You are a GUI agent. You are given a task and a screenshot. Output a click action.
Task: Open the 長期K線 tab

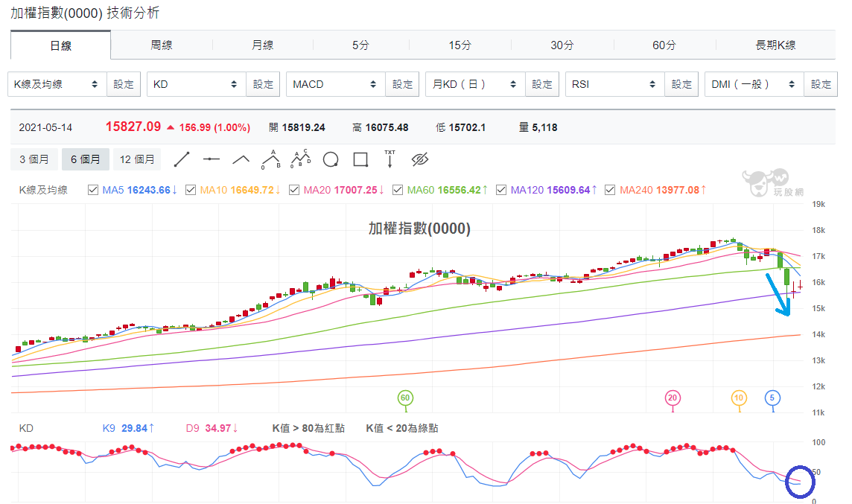[x=775, y=45]
